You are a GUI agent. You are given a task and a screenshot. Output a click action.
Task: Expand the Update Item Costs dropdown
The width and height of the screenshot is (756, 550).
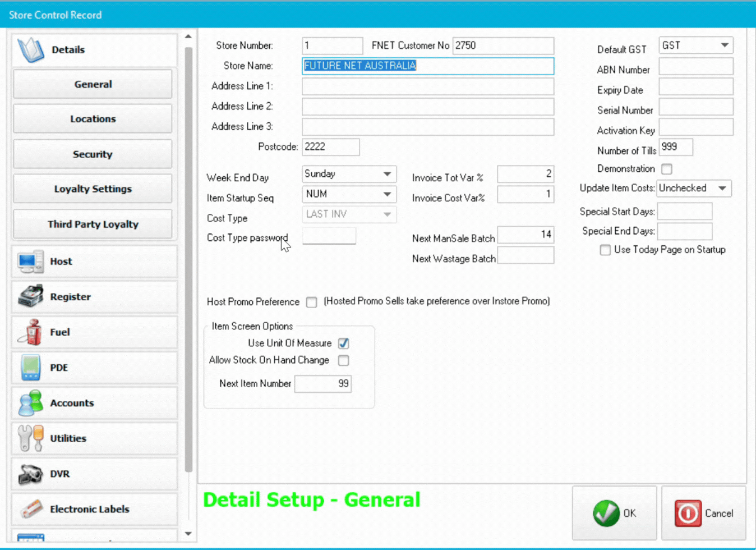click(722, 188)
